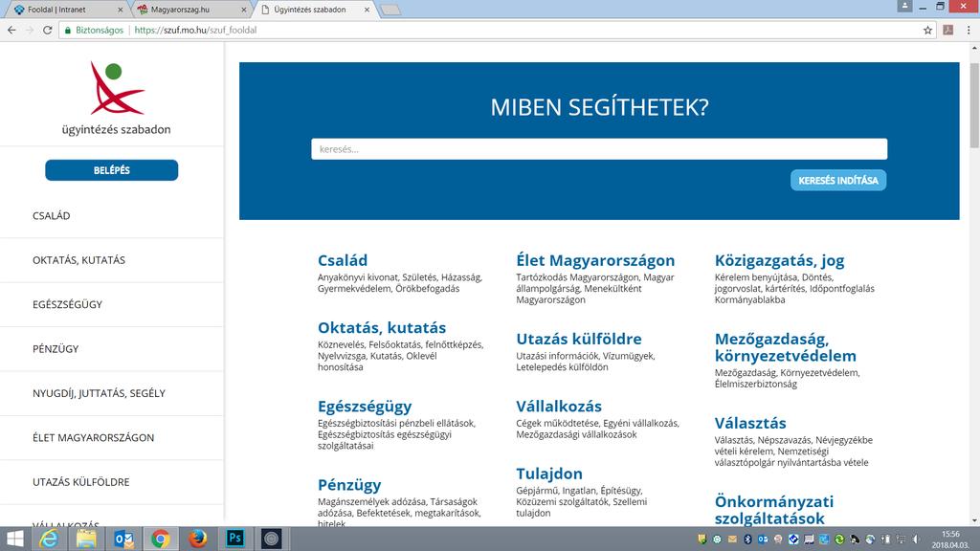Click the Outlook tray icon
This screenshot has height=551, width=980.
763,540
